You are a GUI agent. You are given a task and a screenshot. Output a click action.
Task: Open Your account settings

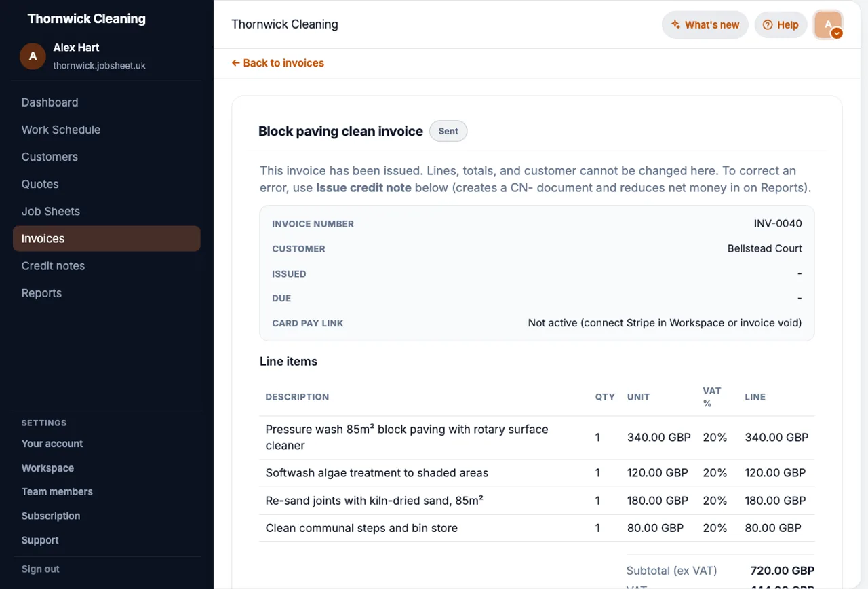[x=52, y=444]
